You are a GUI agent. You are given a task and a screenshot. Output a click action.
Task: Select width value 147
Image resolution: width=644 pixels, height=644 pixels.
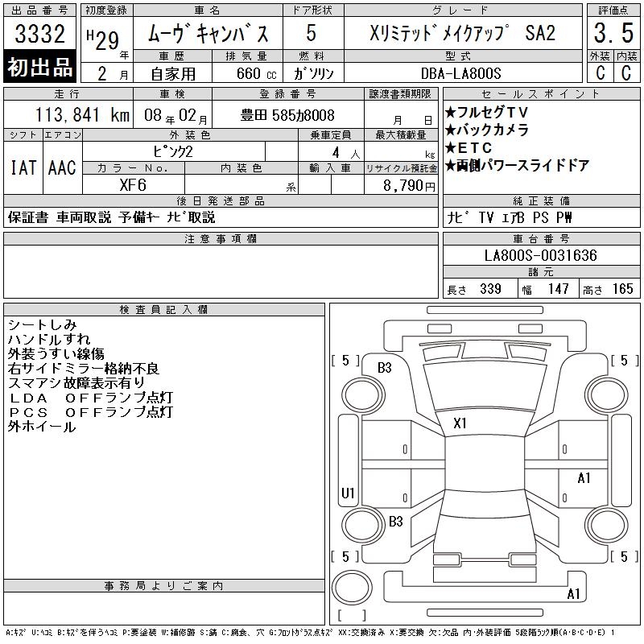tap(558, 289)
